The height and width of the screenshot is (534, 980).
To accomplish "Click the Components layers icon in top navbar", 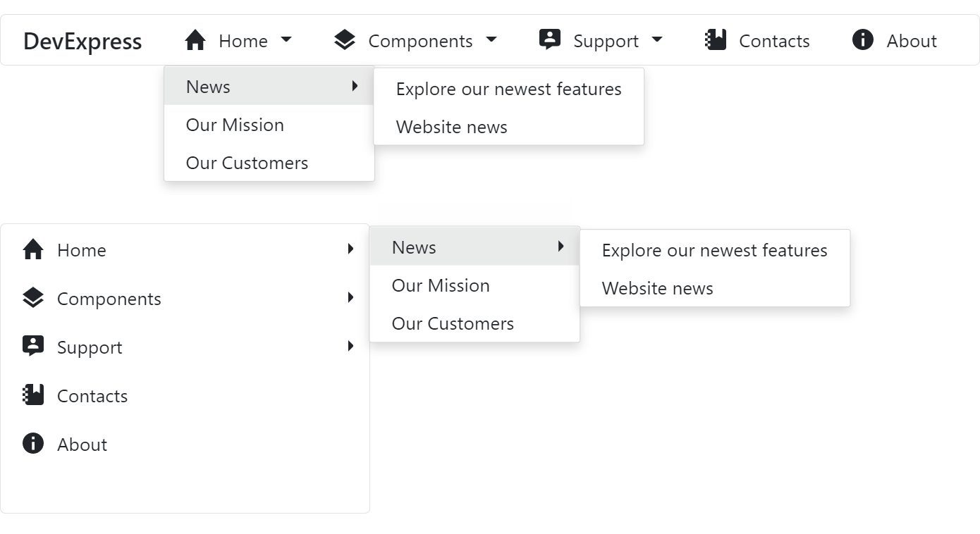I will coord(344,40).
